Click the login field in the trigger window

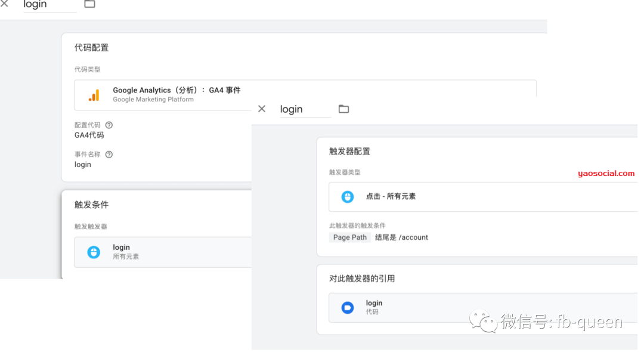click(304, 109)
